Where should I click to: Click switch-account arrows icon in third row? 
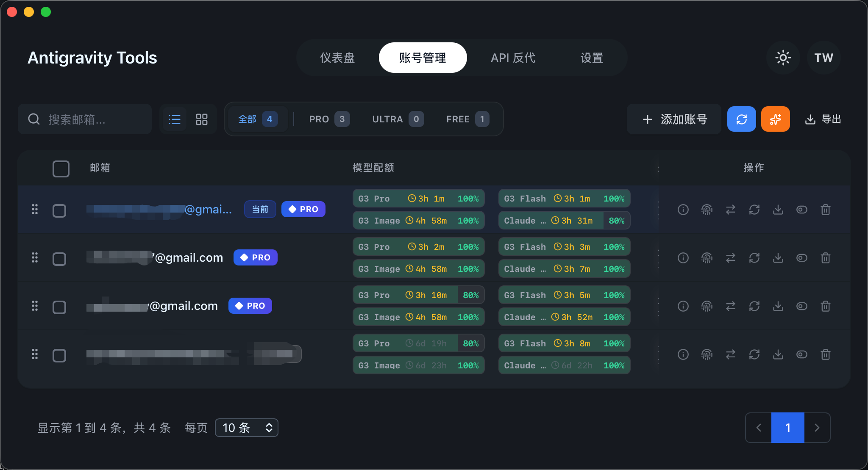click(x=730, y=306)
